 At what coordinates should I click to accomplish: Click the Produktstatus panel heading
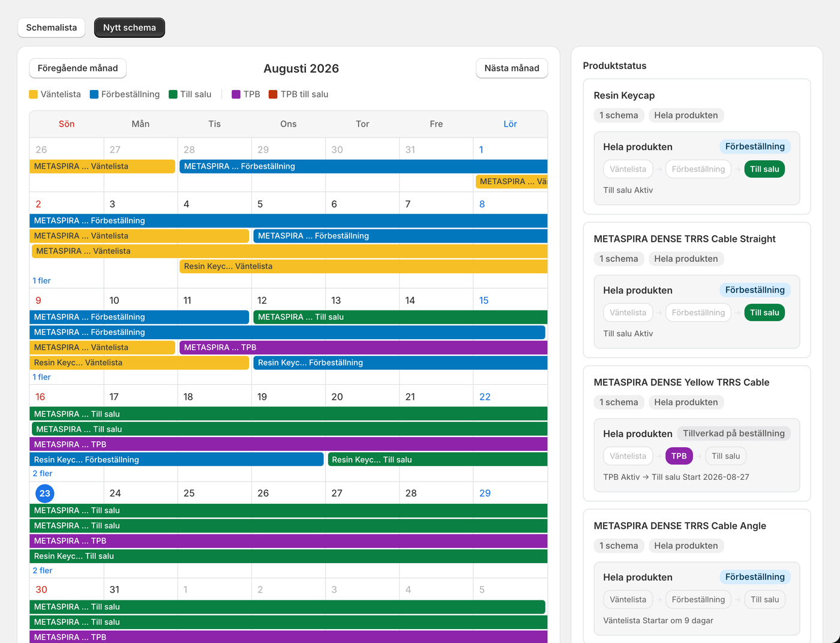[x=615, y=65]
